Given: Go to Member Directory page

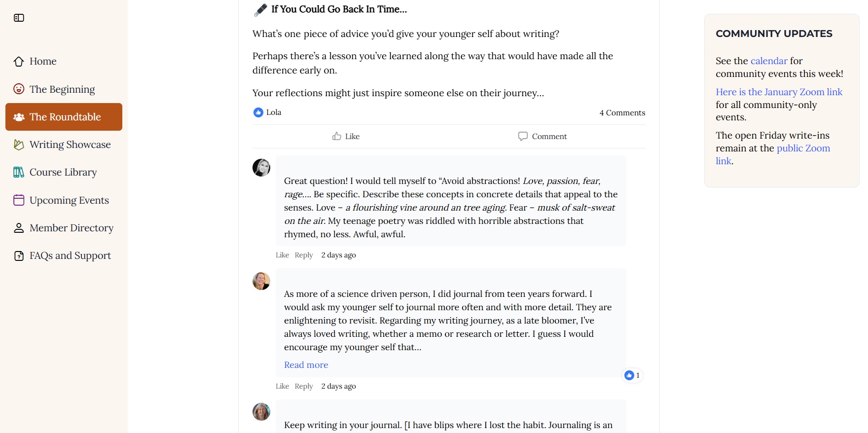Looking at the screenshot, I should point(71,228).
